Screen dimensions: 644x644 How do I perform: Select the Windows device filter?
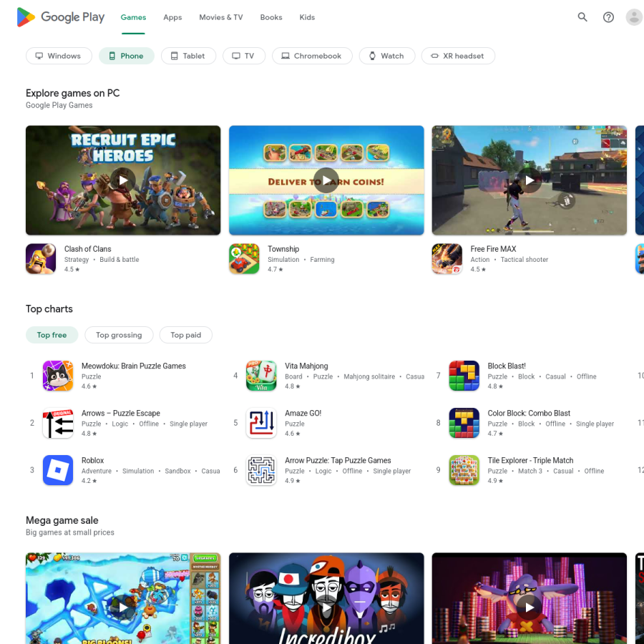tap(59, 56)
